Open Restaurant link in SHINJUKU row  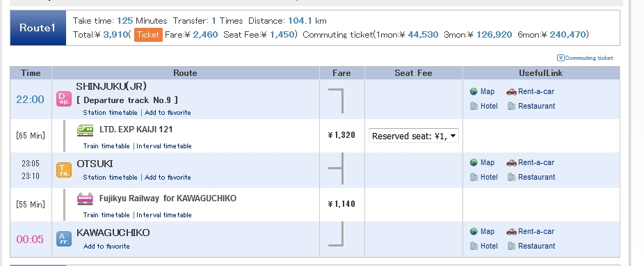tap(531, 106)
